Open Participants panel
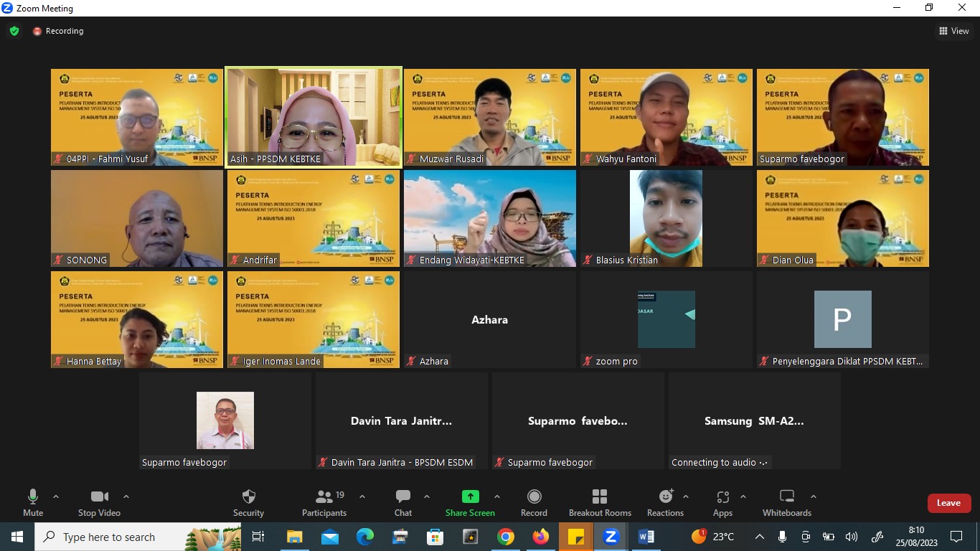The height and width of the screenshot is (551, 980). tap(324, 503)
